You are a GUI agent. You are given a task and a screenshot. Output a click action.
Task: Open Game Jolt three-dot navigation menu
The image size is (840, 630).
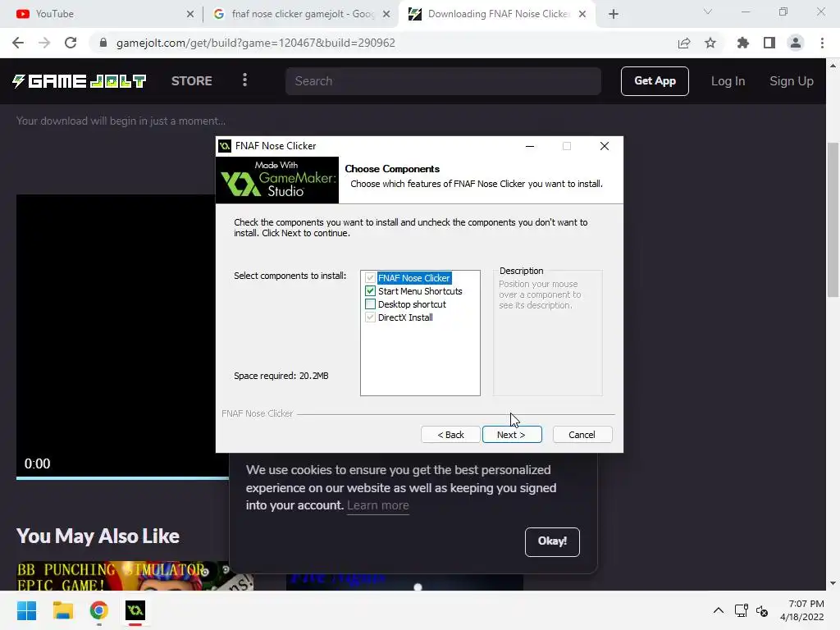pyautogui.click(x=244, y=80)
